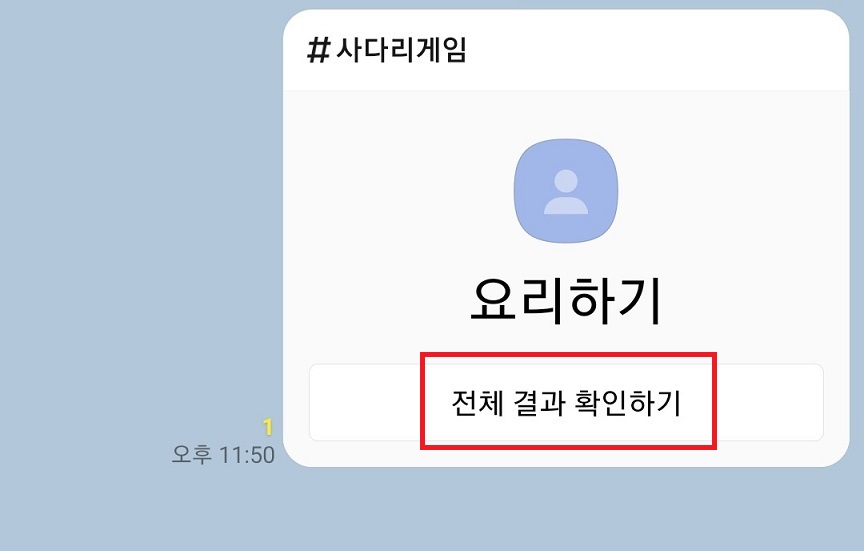Click the chat area below the message card

(x=566, y=510)
